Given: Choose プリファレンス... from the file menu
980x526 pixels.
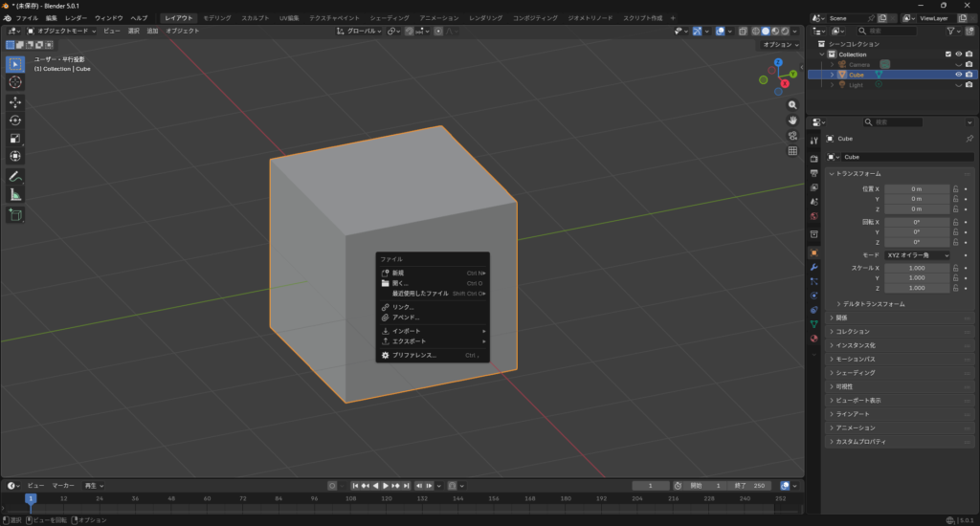Looking at the screenshot, I should (413, 355).
